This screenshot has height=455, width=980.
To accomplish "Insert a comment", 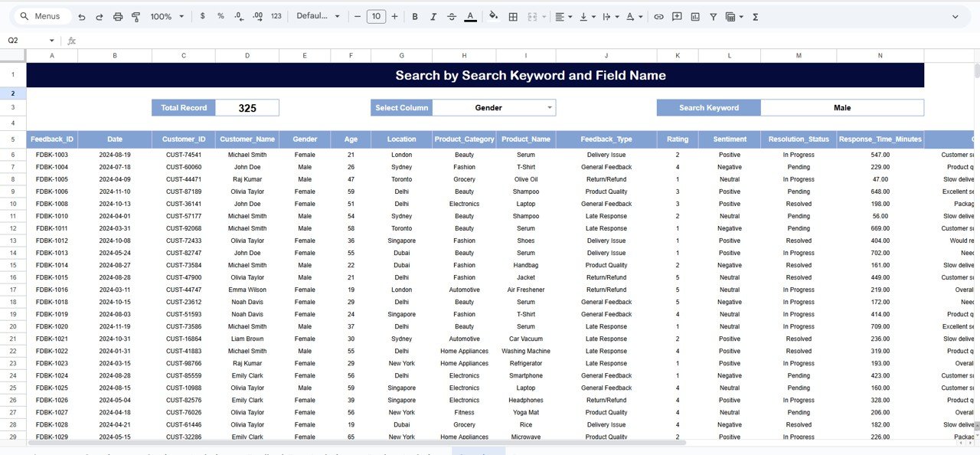I will (677, 16).
